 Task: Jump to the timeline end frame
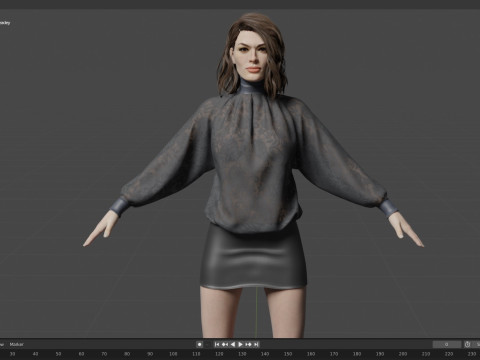tap(256, 344)
